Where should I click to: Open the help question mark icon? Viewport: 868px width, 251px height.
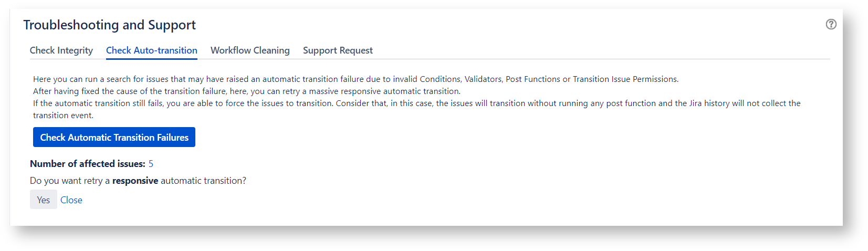click(831, 24)
